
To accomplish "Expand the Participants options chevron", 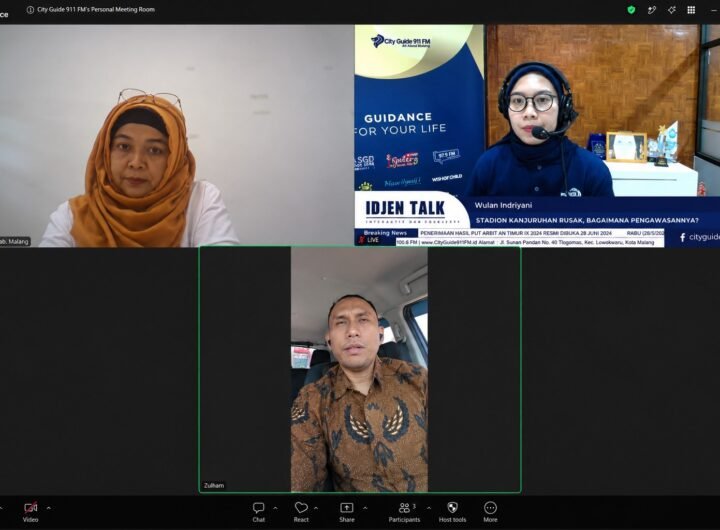I will coord(429,508).
